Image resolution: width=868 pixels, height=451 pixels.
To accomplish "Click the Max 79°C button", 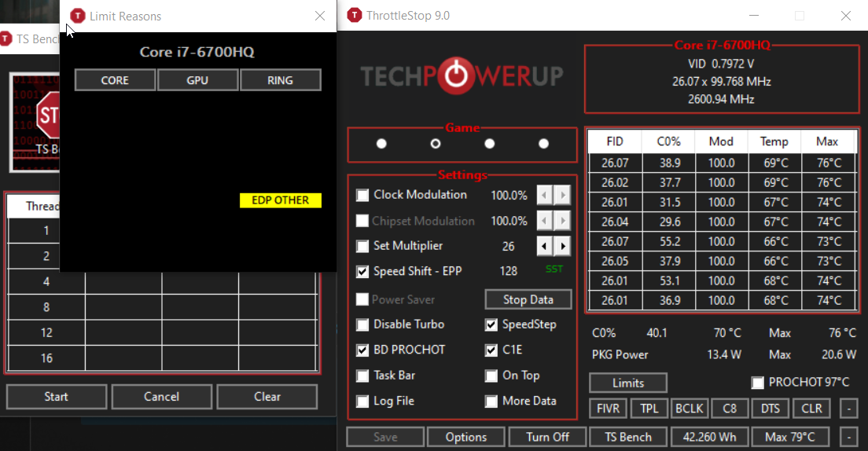I will click(x=790, y=437).
